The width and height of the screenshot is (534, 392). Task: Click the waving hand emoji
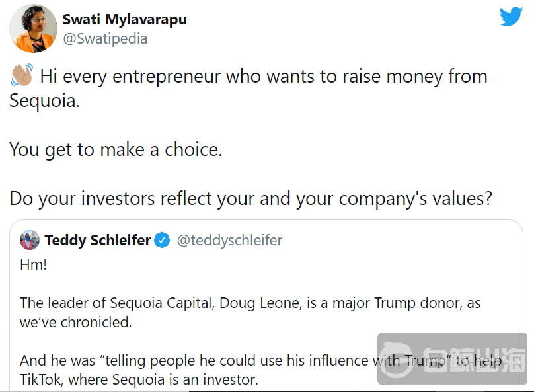click(22, 77)
